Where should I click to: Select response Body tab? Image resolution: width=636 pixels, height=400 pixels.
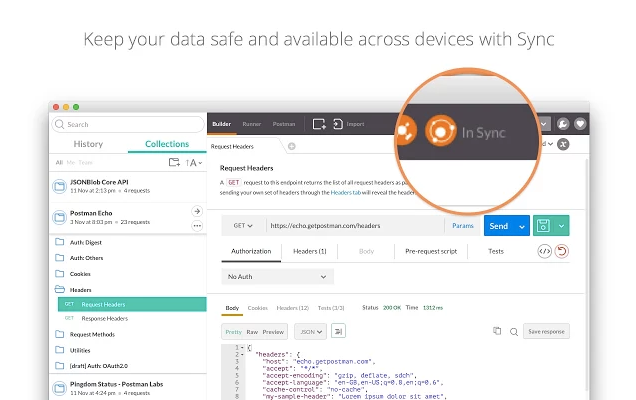232,308
